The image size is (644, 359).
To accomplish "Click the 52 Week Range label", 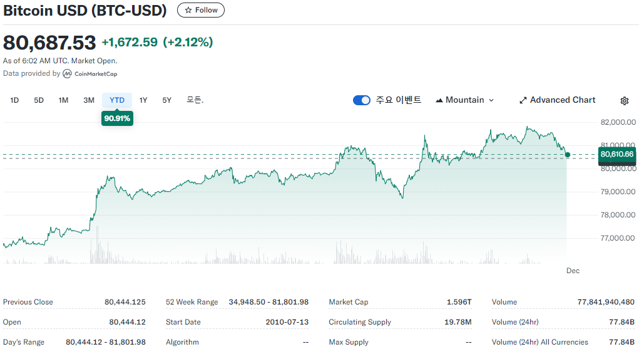I will click(192, 302).
